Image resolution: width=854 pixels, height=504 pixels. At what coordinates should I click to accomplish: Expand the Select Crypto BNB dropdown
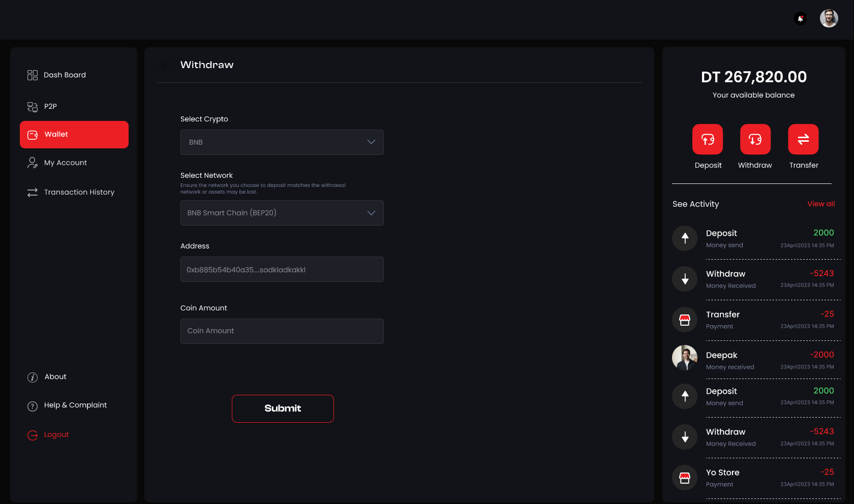coord(282,142)
